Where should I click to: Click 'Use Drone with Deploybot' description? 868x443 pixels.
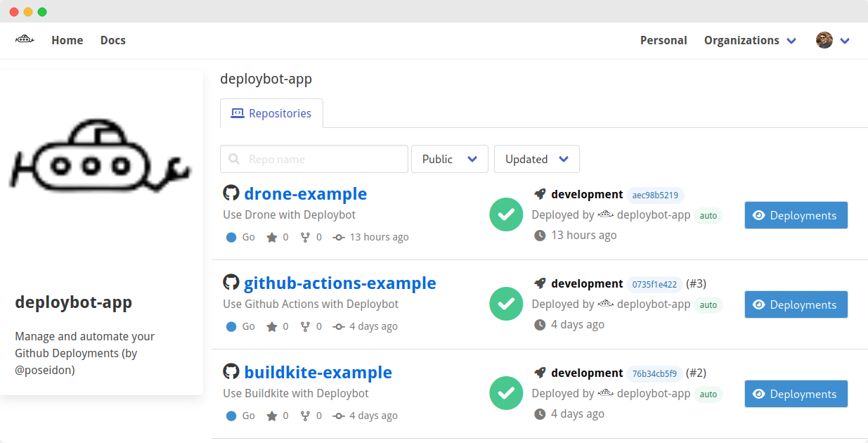pyautogui.click(x=290, y=214)
